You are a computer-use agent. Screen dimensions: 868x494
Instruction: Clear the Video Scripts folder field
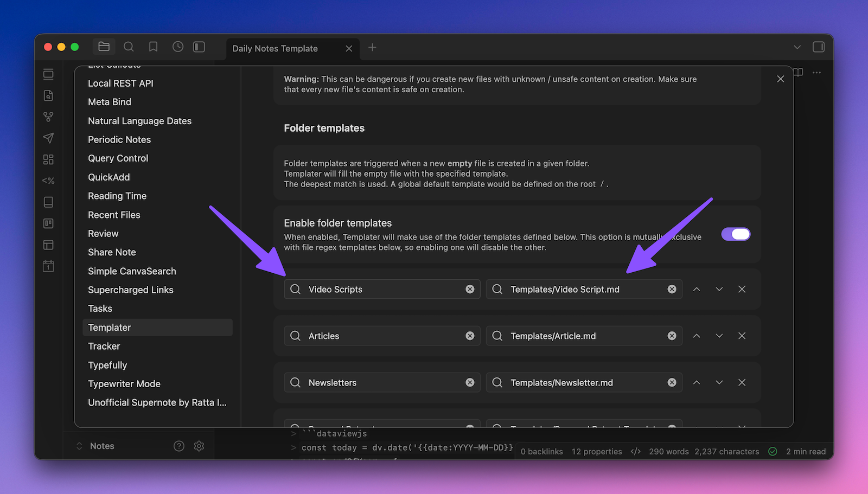(x=470, y=290)
